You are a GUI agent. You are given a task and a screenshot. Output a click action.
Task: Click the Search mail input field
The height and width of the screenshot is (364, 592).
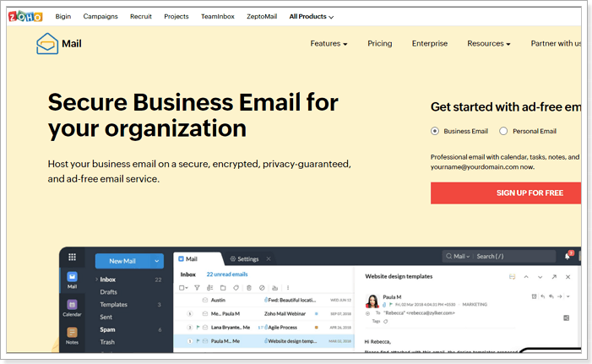pyautogui.click(x=515, y=257)
